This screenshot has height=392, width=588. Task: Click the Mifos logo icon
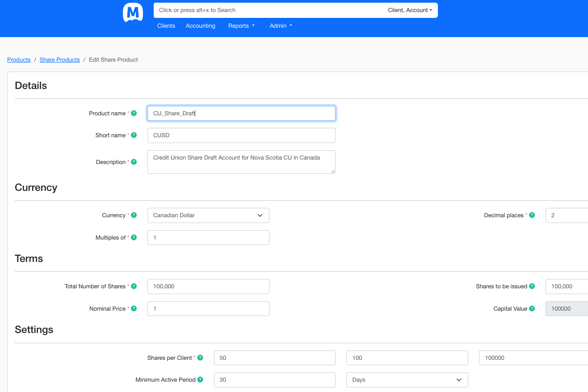[x=133, y=13]
